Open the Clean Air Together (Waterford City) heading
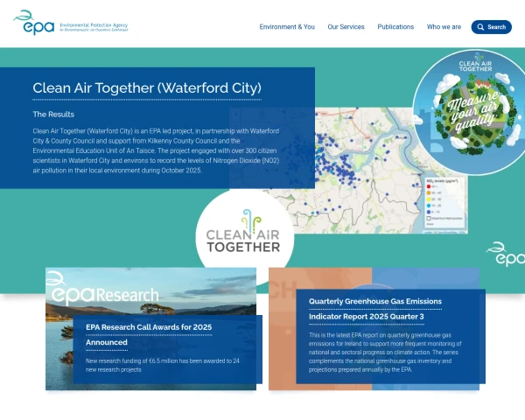Viewport: 525px width, 420px height. pyautogui.click(x=147, y=88)
